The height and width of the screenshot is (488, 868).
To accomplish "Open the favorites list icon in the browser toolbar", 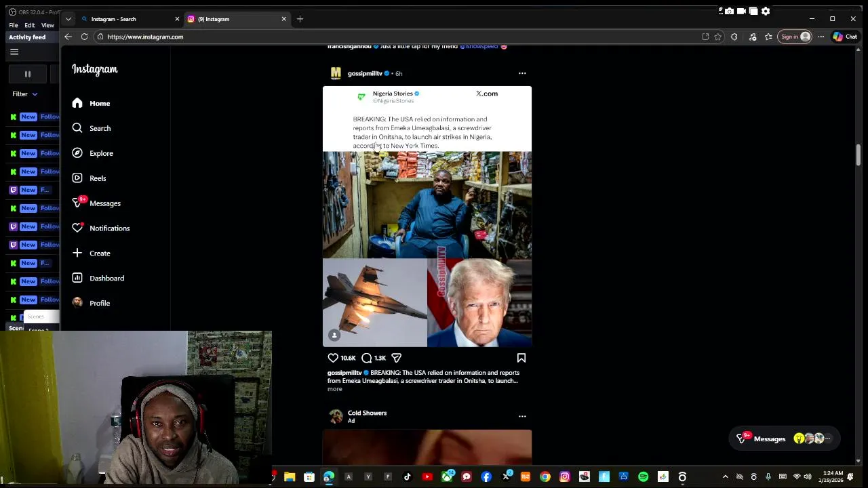I will click(x=768, y=37).
